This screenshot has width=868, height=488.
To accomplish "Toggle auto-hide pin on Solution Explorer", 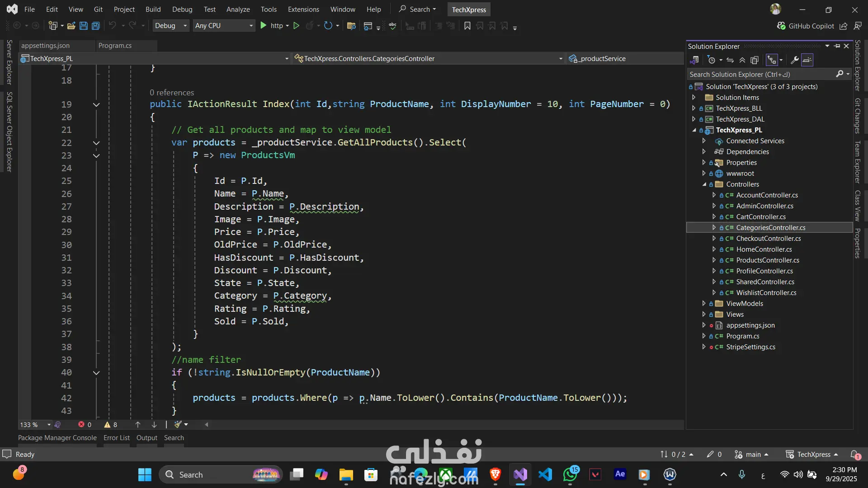I will click(x=837, y=46).
